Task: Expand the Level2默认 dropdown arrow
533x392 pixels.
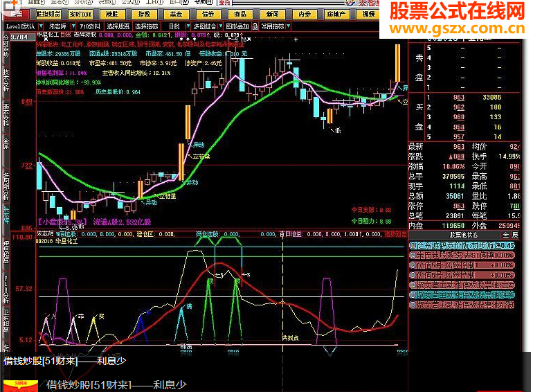Action: click(x=41, y=26)
